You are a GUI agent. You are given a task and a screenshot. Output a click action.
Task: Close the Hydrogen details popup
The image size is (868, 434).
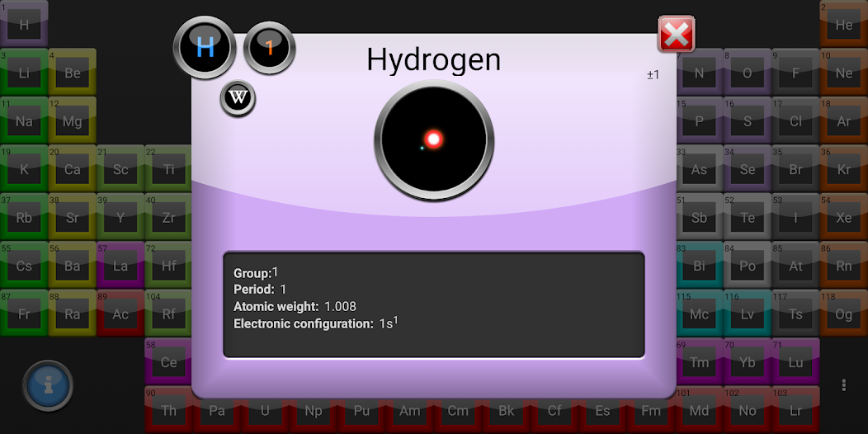click(x=676, y=35)
